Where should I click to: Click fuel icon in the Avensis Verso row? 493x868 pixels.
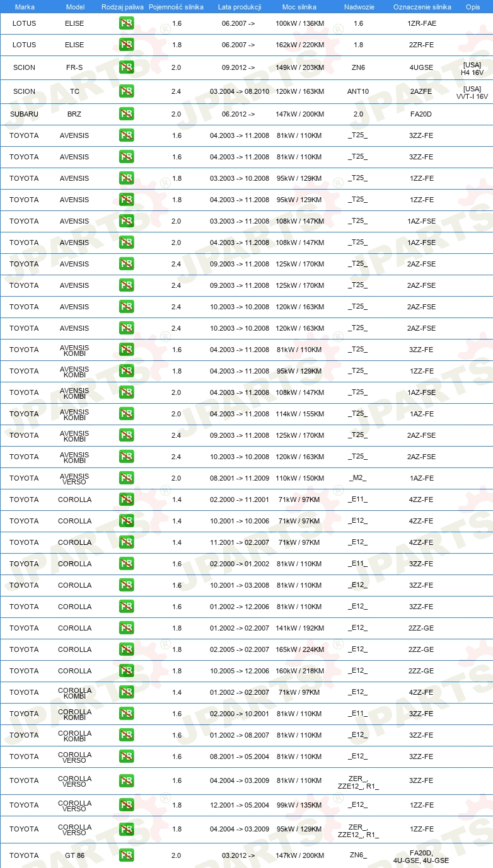[126, 478]
